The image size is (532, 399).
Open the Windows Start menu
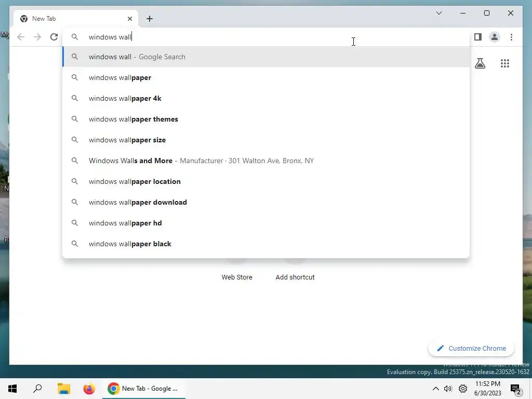12,389
